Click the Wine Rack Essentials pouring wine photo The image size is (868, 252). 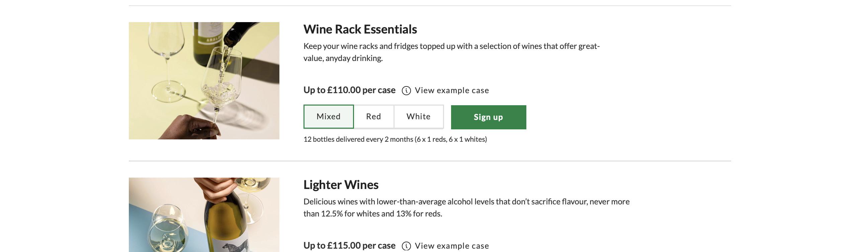tap(204, 81)
